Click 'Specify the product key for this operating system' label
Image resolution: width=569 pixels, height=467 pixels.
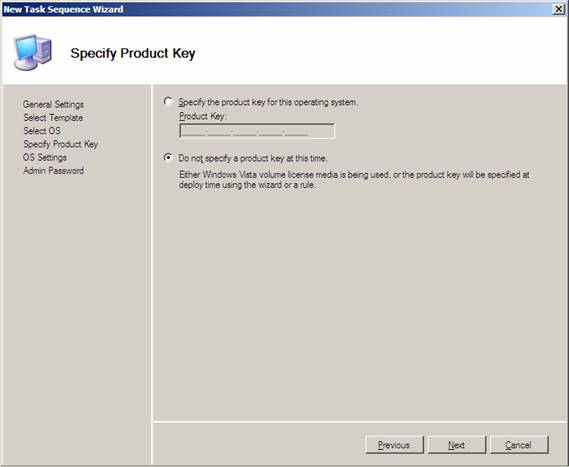point(268,102)
